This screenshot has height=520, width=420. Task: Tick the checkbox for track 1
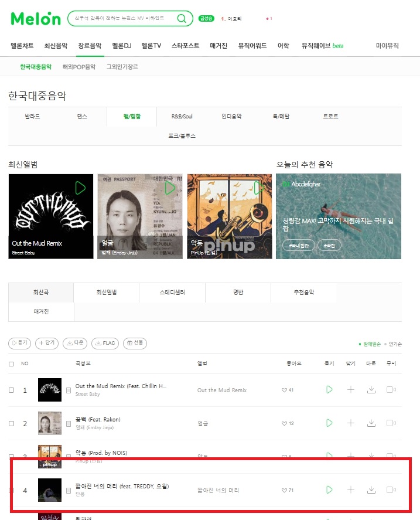[x=11, y=390]
